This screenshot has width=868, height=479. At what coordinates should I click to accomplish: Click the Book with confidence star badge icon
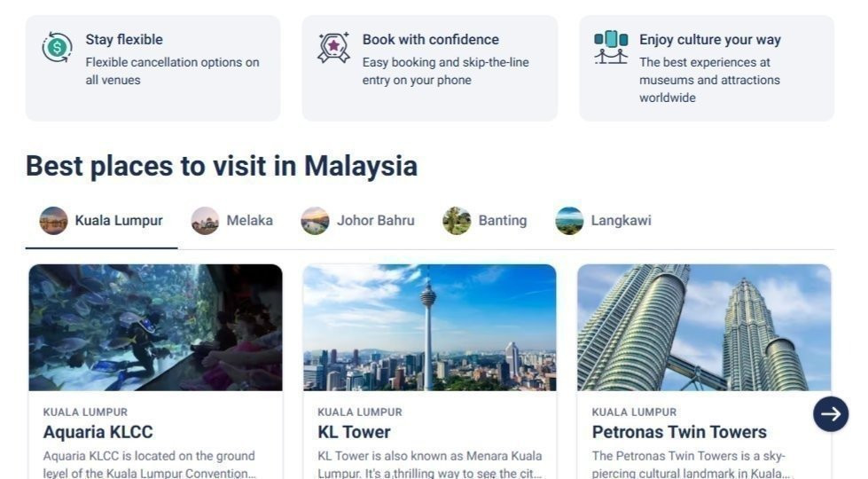click(333, 48)
